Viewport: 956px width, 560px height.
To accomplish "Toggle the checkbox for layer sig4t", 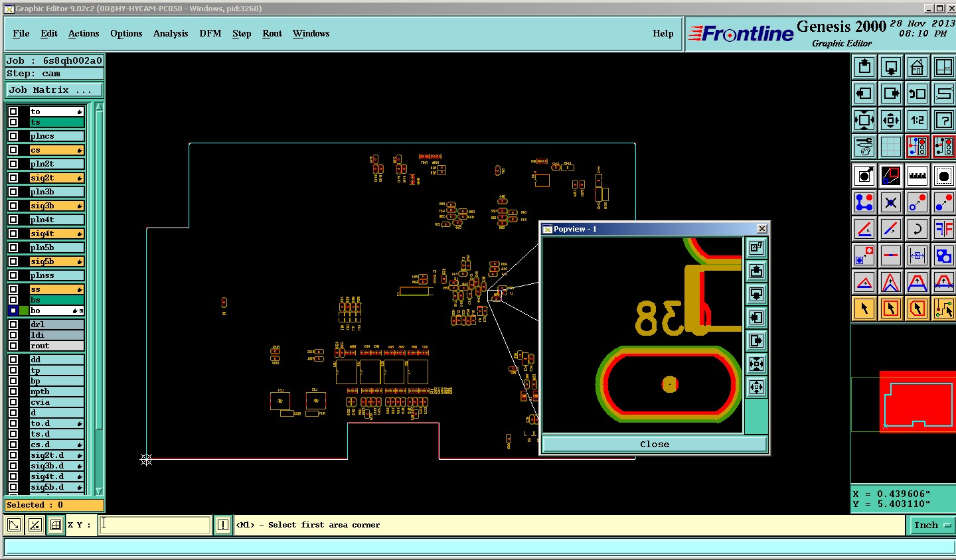I will (x=13, y=234).
